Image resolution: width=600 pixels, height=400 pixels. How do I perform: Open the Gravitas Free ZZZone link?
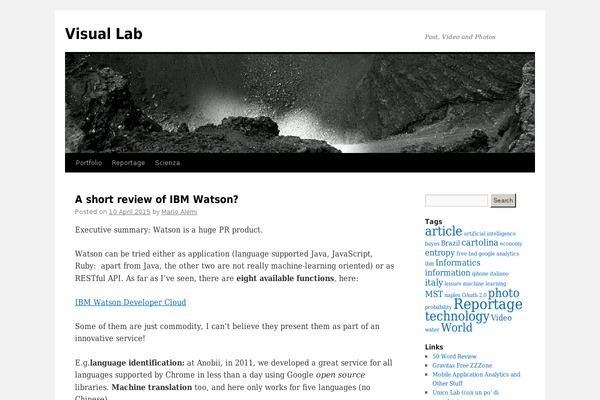462,366
